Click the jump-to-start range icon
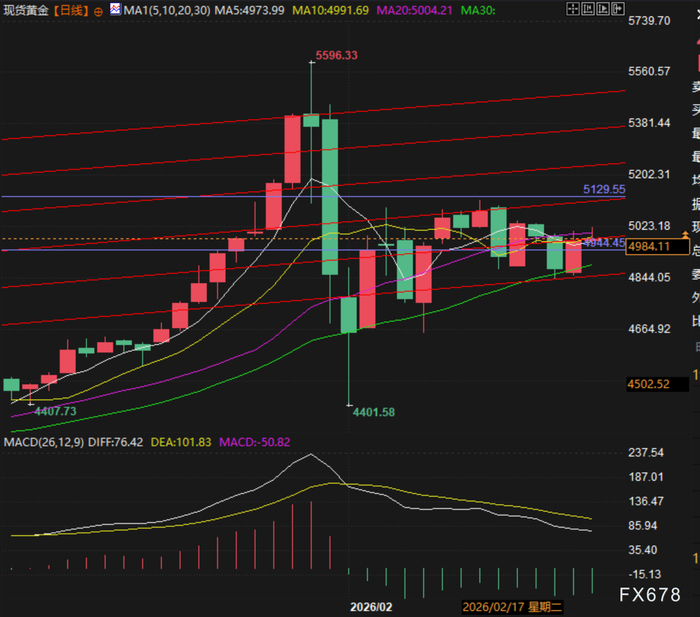The height and width of the screenshot is (617, 700). 588,8
